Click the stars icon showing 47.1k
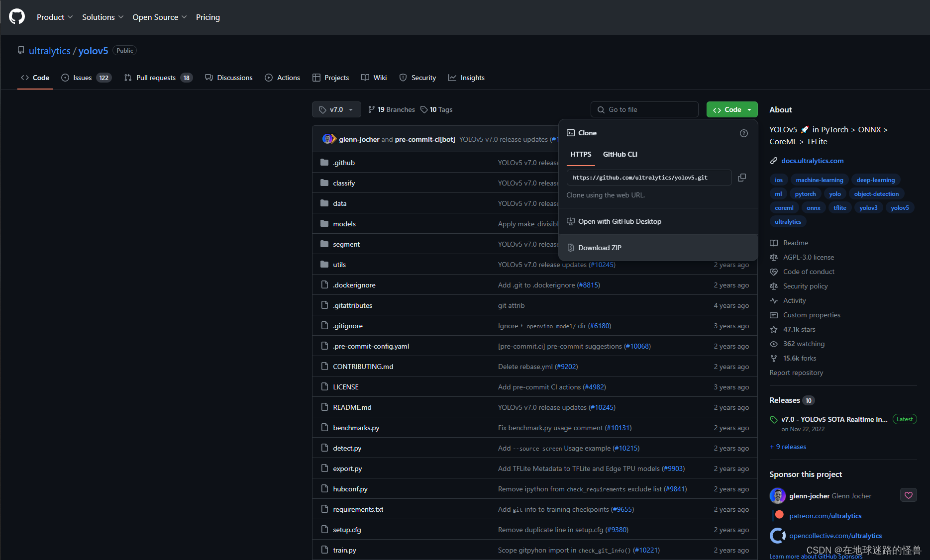This screenshot has width=930, height=560. pyautogui.click(x=774, y=329)
